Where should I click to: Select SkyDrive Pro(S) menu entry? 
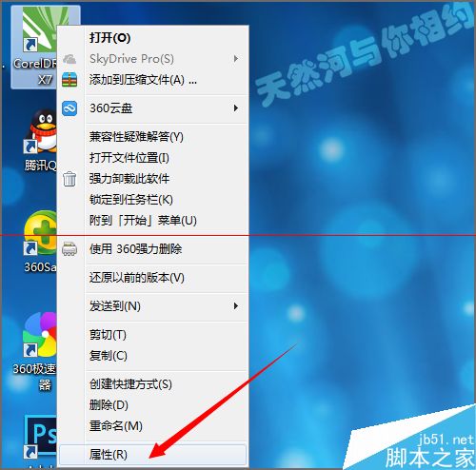click(152, 59)
